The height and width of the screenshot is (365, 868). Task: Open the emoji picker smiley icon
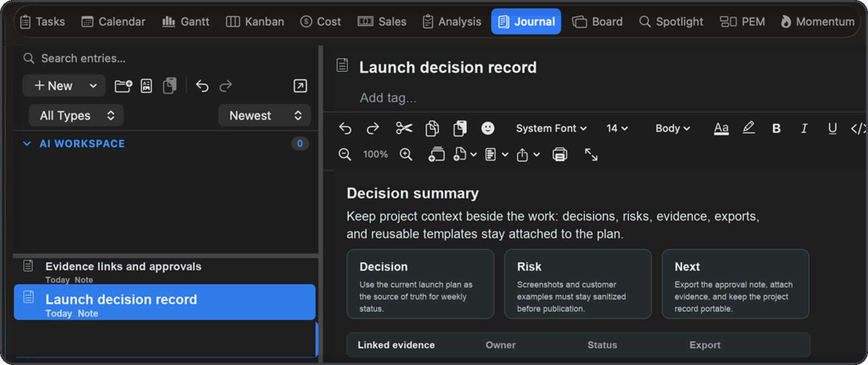[x=488, y=128]
